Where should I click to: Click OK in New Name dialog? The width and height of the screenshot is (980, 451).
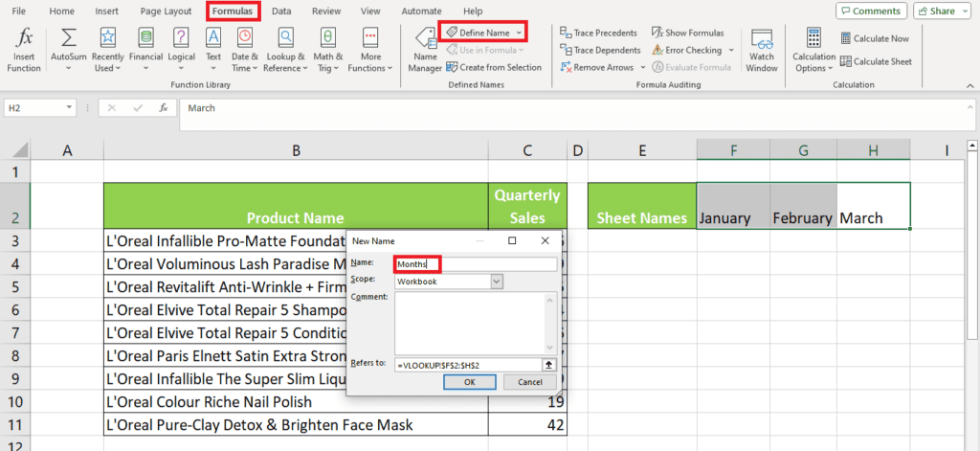click(x=469, y=382)
